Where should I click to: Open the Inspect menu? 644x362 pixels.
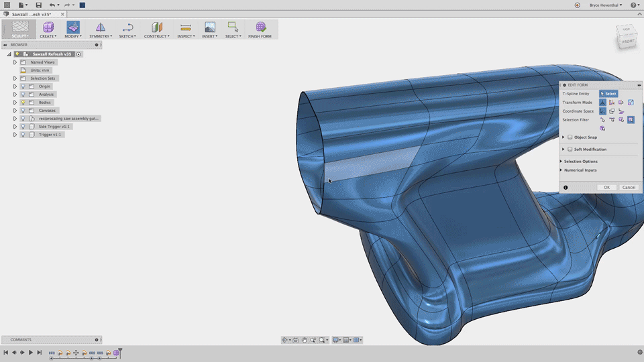click(x=186, y=29)
